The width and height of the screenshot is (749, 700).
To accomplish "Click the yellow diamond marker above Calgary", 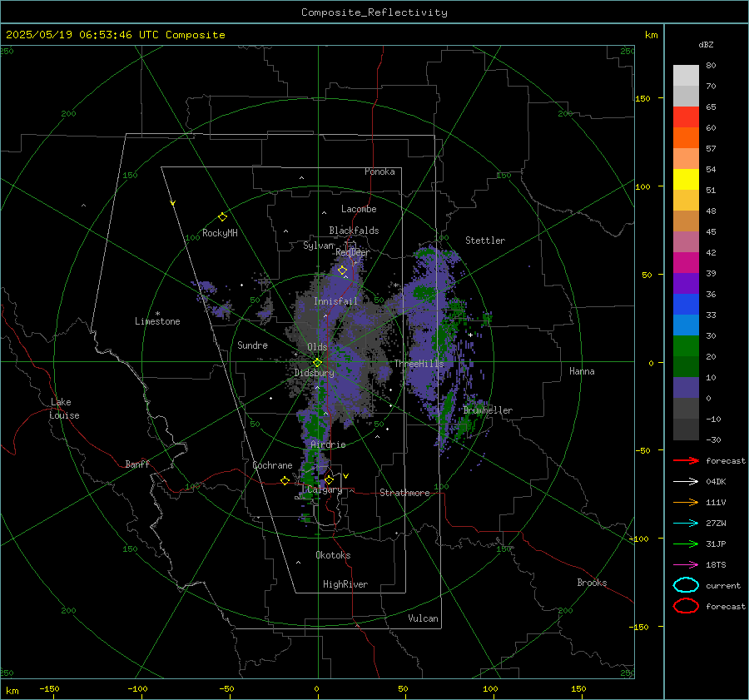I will click(x=329, y=479).
